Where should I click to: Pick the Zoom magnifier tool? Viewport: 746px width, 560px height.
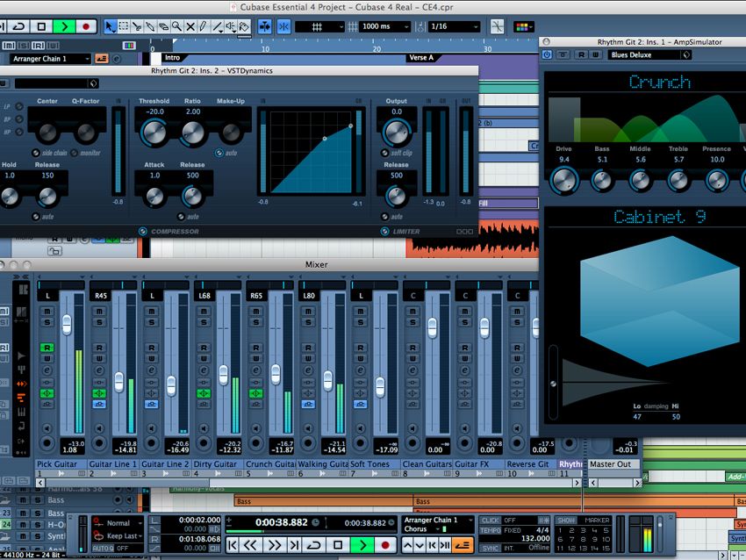click(177, 26)
